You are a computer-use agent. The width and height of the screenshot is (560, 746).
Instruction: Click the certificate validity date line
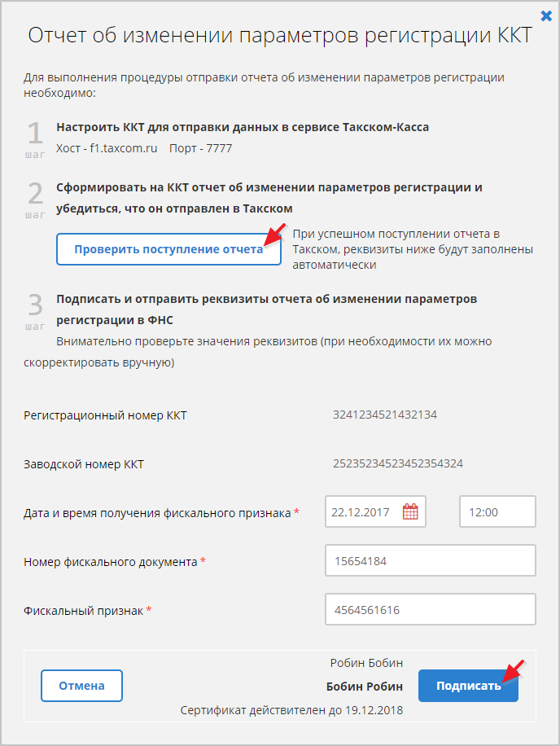coord(291,710)
